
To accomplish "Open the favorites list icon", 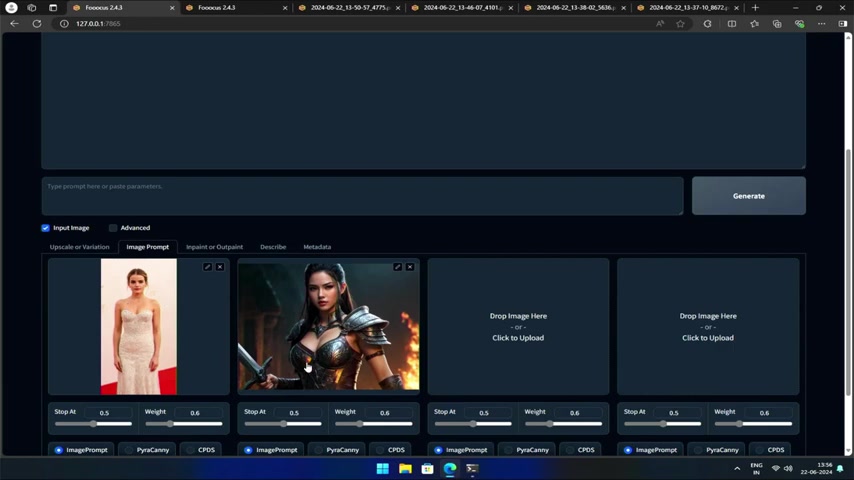I will (754, 24).
